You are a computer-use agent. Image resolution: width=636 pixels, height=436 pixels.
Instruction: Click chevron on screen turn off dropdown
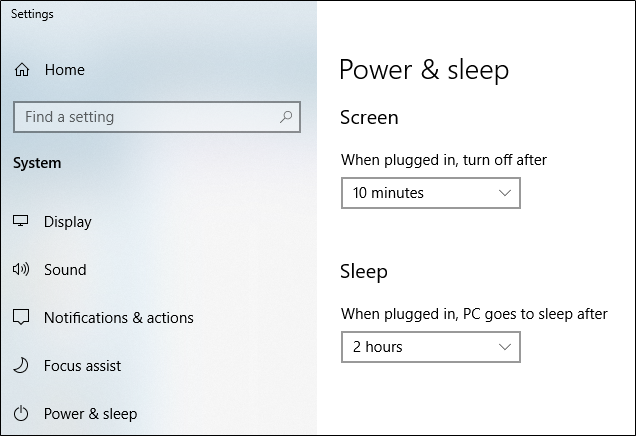coord(505,193)
